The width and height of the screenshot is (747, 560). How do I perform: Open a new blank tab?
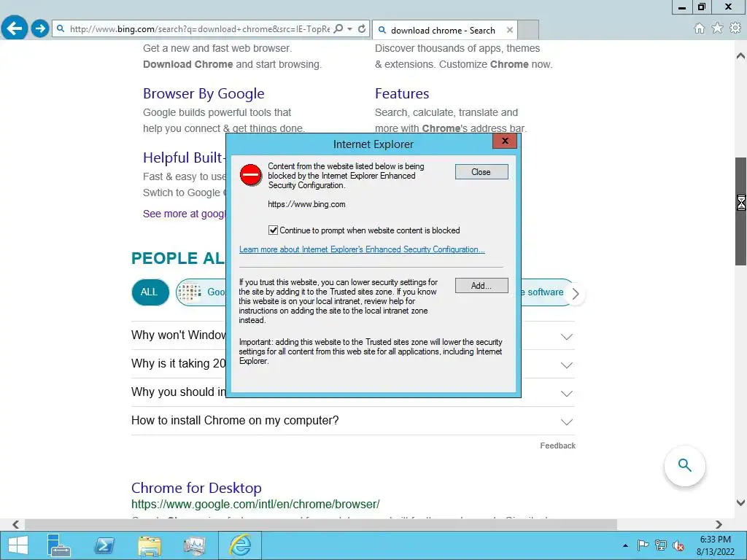528,29
